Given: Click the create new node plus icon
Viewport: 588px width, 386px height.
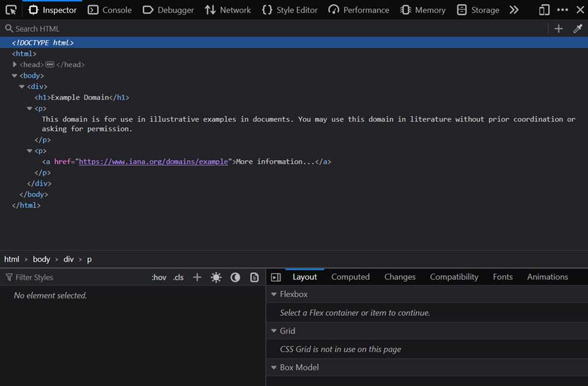Looking at the screenshot, I should (x=558, y=29).
